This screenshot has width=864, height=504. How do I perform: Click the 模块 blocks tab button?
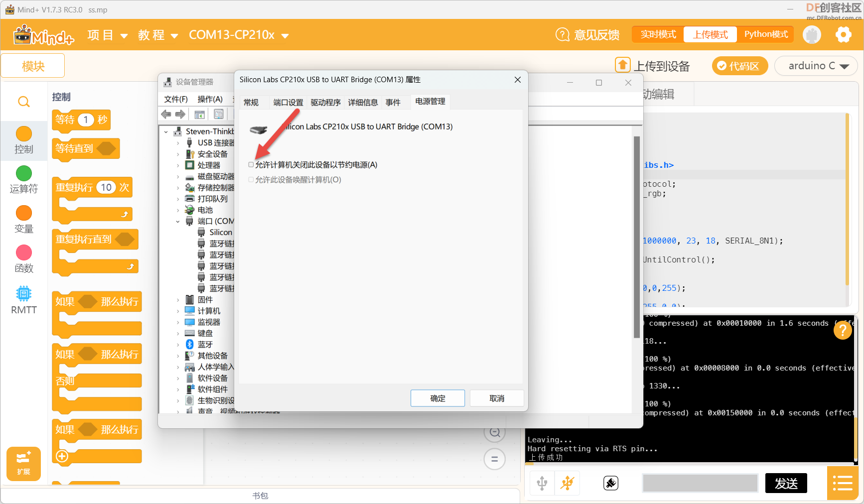(33, 66)
